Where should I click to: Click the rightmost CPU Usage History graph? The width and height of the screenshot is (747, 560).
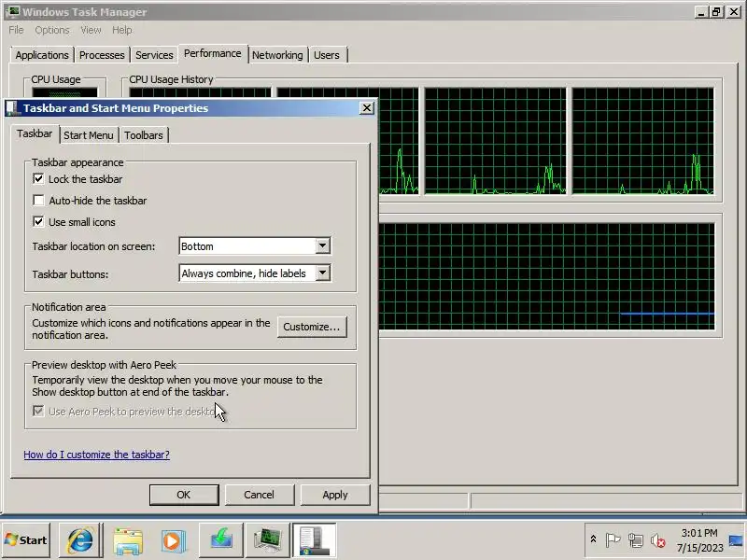pos(643,141)
